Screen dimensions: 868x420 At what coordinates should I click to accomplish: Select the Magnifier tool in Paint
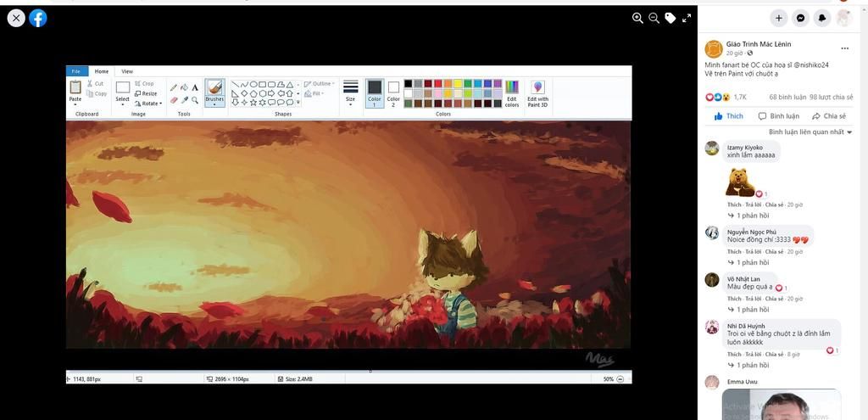(195, 100)
